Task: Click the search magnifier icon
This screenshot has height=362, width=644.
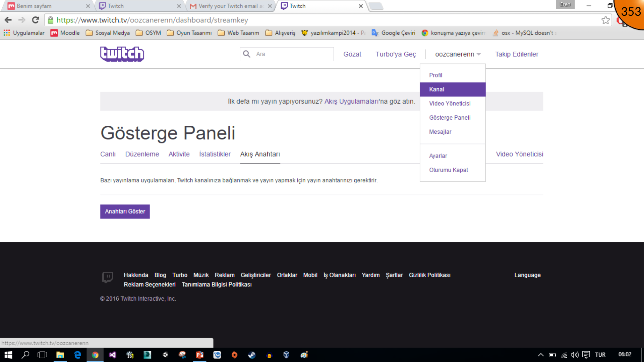Action: click(247, 54)
